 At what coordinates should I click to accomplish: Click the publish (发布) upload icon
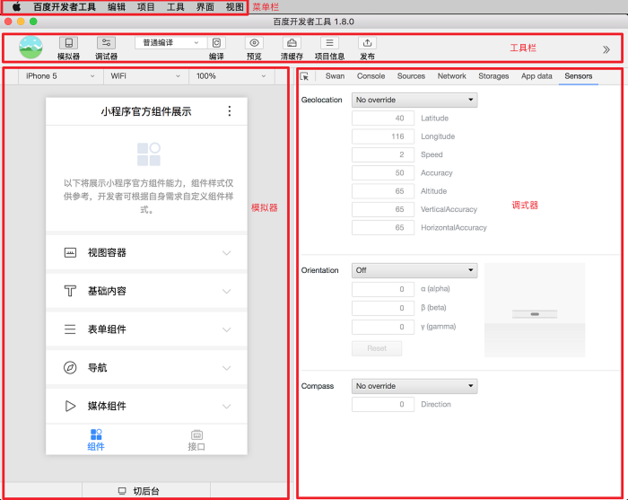tap(367, 43)
